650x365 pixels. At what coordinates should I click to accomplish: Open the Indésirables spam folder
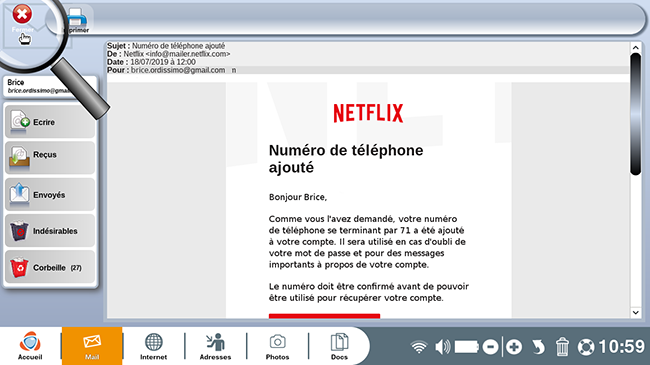pyautogui.click(x=50, y=231)
